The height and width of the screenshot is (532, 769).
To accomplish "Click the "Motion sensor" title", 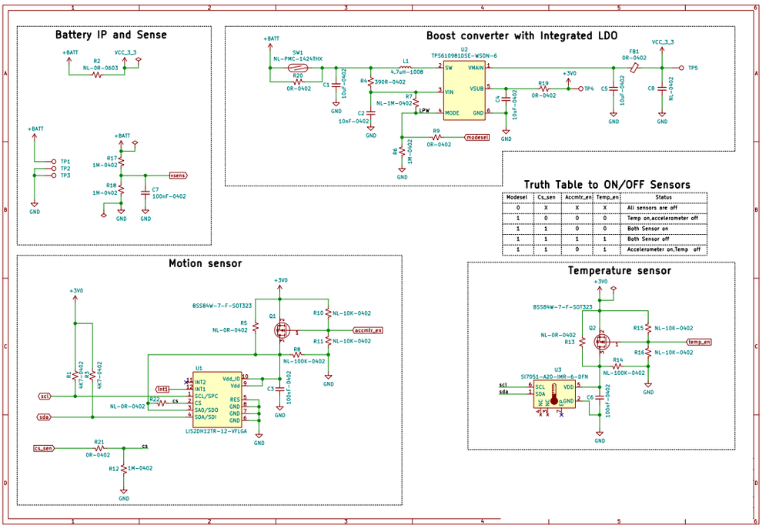I will [x=206, y=264].
